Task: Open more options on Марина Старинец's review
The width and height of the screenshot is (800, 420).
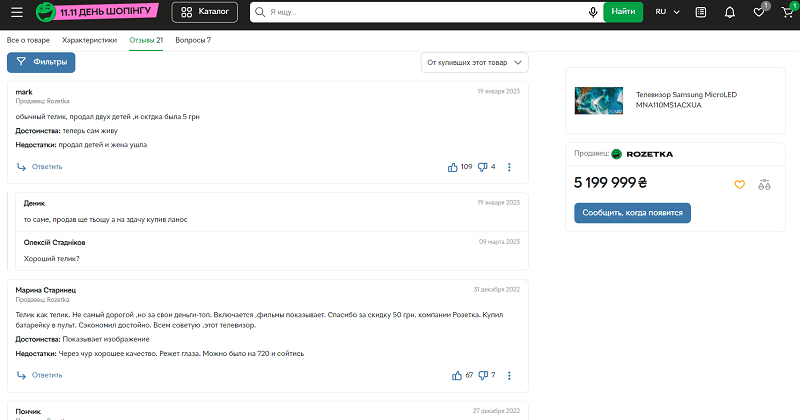Action: click(509, 376)
